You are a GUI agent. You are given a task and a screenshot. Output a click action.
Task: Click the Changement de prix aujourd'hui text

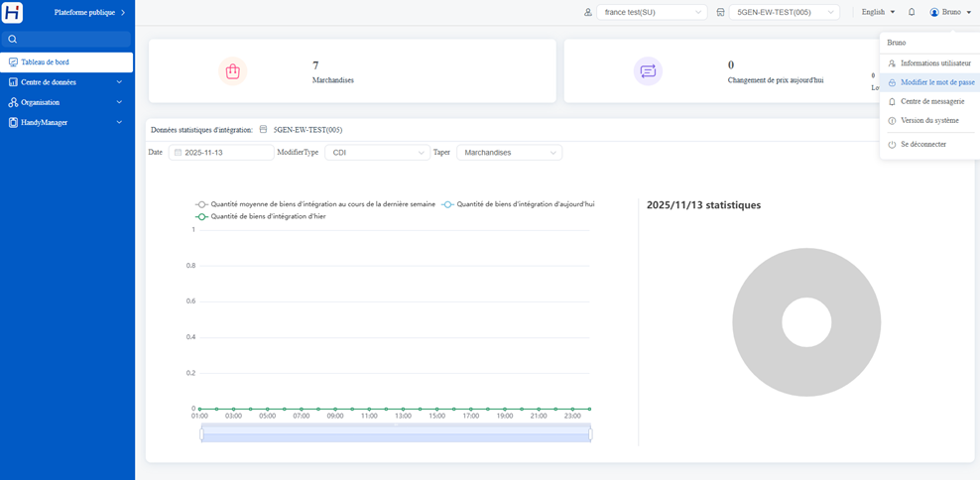[775, 80]
